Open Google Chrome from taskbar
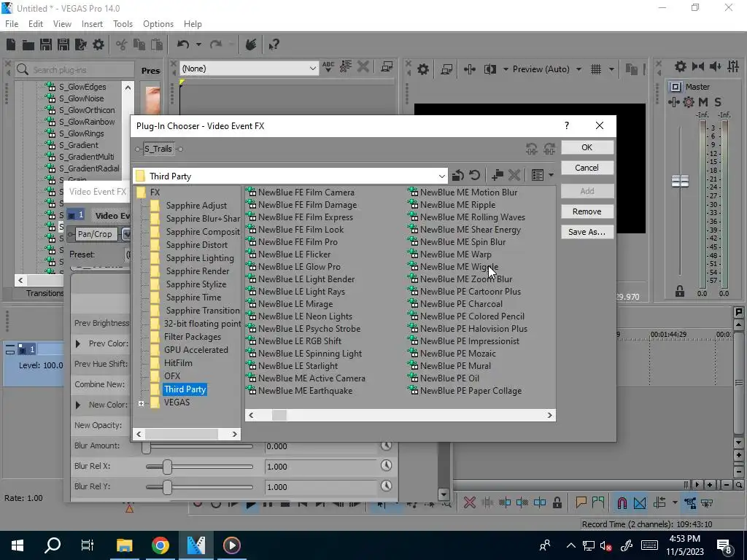The width and height of the screenshot is (747, 560). tap(160, 545)
